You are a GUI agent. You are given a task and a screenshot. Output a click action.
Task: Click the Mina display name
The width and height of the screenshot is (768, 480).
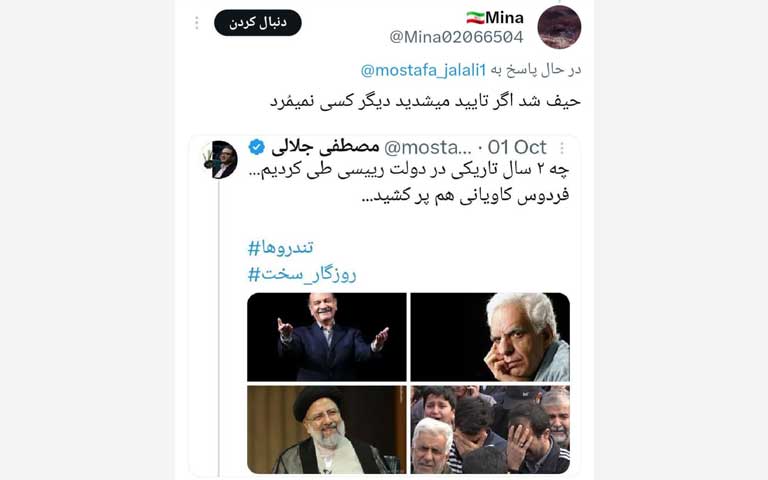(x=504, y=18)
